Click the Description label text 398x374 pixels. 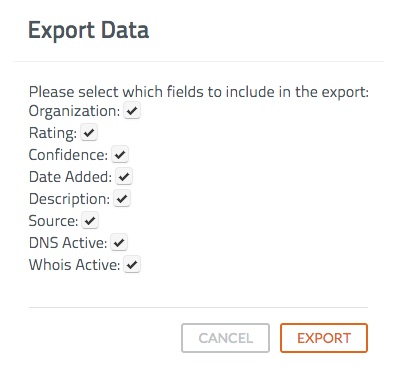click(x=69, y=199)
